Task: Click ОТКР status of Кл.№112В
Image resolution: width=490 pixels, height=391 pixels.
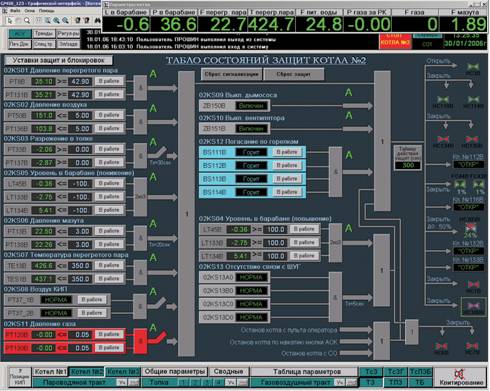Action: click(468, 165)
